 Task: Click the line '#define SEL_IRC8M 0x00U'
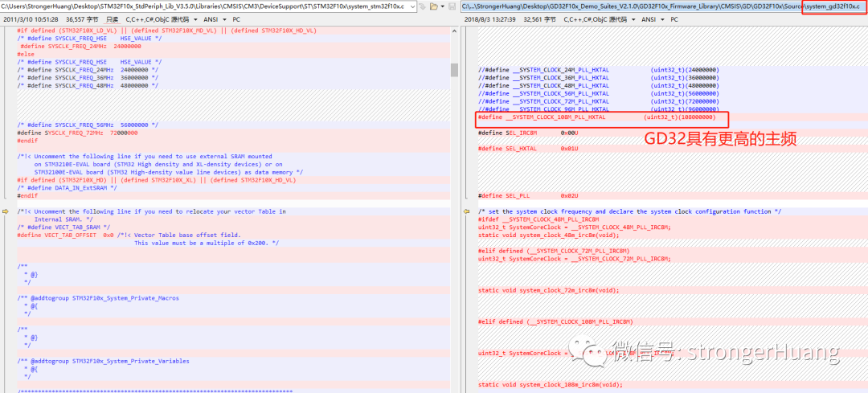(528, 133)
